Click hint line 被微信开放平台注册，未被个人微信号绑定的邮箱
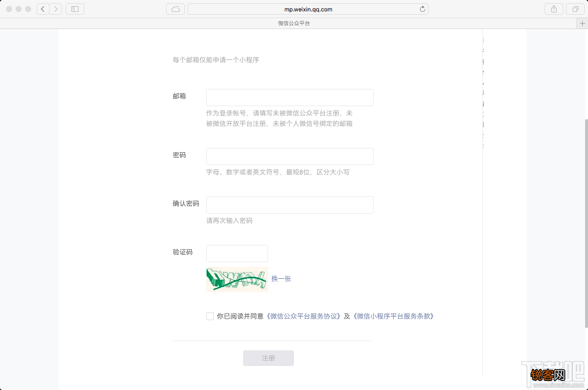Screen dimensions: 588x390 pos(279,124)
